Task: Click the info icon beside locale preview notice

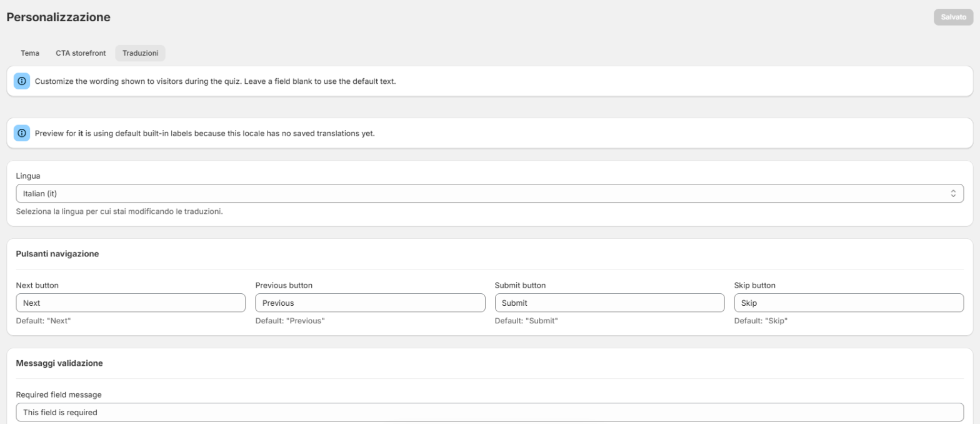Action: (22, 133)
